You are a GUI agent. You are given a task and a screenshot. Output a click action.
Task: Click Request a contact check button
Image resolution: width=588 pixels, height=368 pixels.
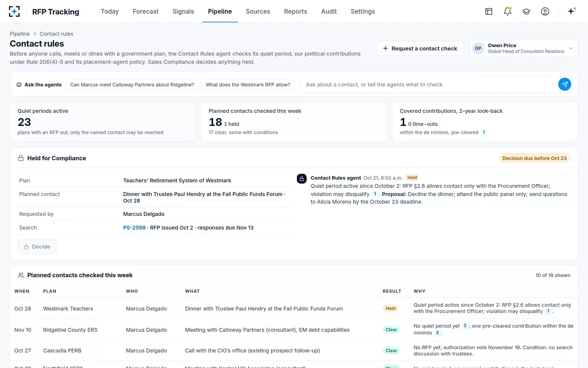coord(420,48)
